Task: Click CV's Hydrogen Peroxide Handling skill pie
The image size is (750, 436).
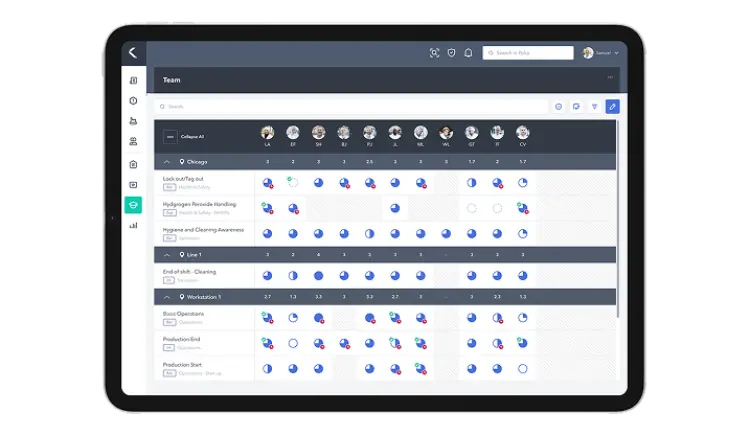Action: [x=523, y=208]
